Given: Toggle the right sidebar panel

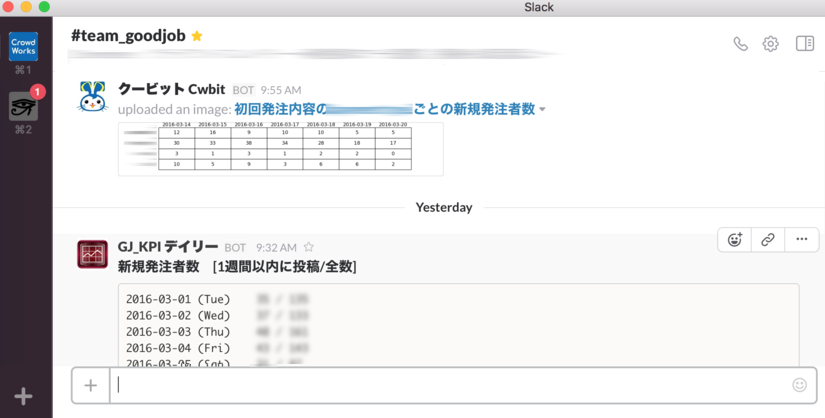Looking at the screenshot, I should (x=804, y=43).
